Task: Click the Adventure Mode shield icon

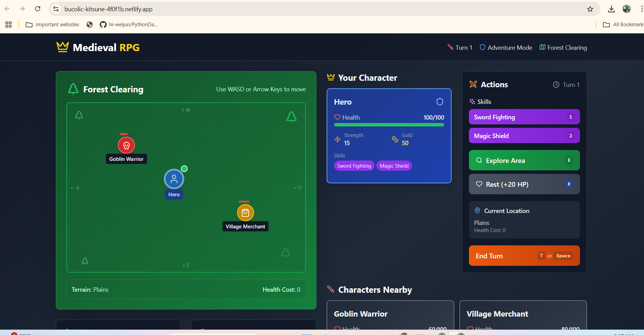Action: [482, 47]
